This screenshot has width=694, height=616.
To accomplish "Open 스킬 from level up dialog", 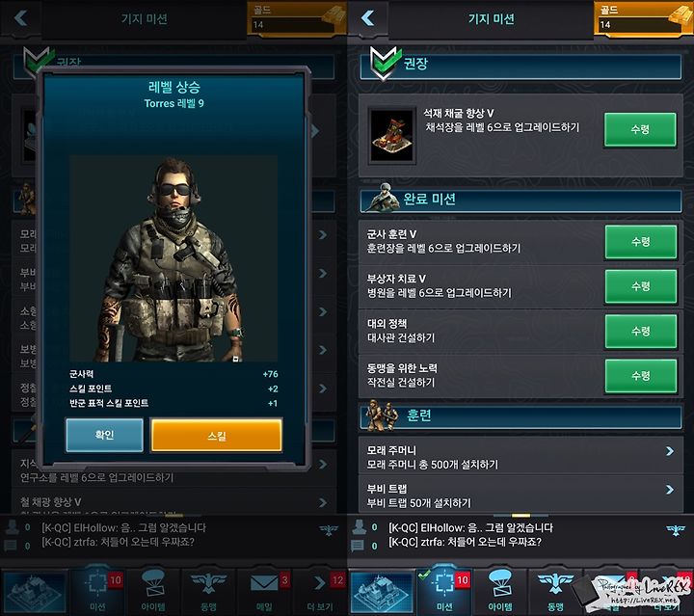I will [217, 436].
